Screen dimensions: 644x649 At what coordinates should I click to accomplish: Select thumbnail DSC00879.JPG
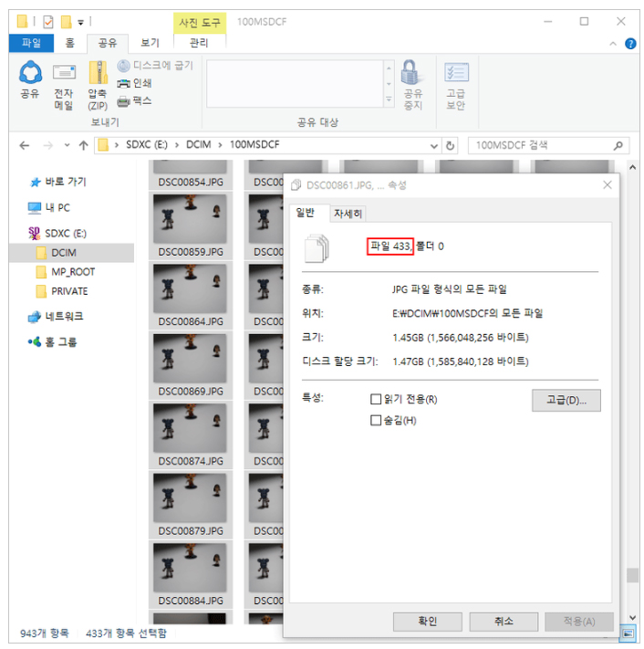coord(191,505)
